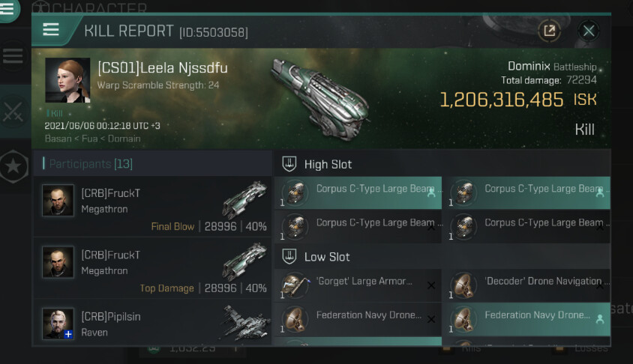
Task: Click the Low Slot section header
Action: click(327, 257)
